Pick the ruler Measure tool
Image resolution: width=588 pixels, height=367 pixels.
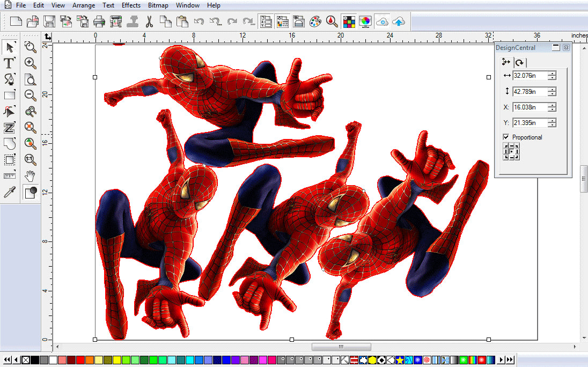[x=9, y=175]
